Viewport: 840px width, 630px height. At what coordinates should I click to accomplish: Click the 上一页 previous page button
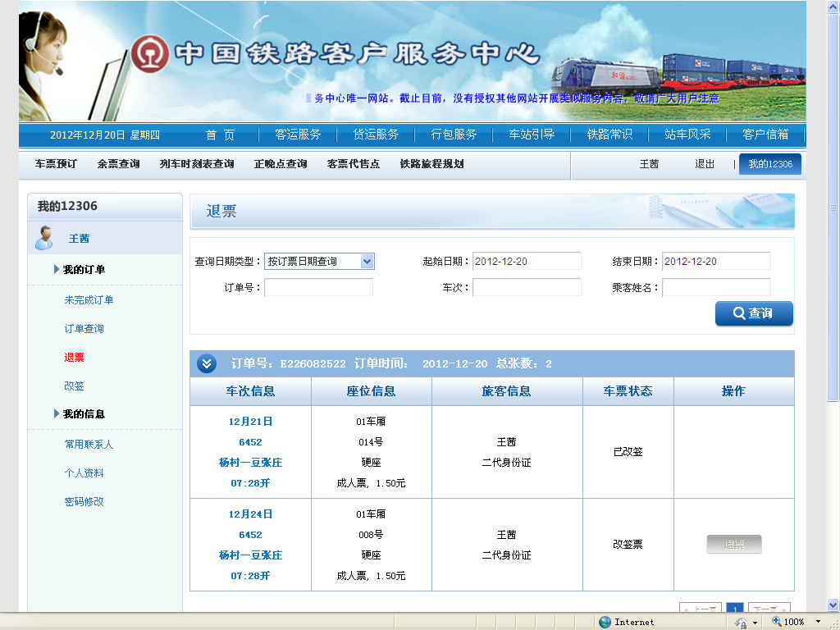point(701,608)
